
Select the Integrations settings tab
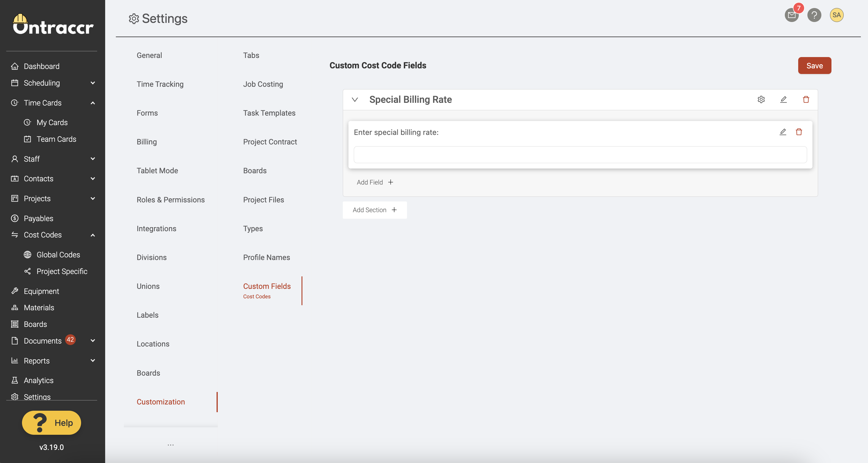click(156, 229)
